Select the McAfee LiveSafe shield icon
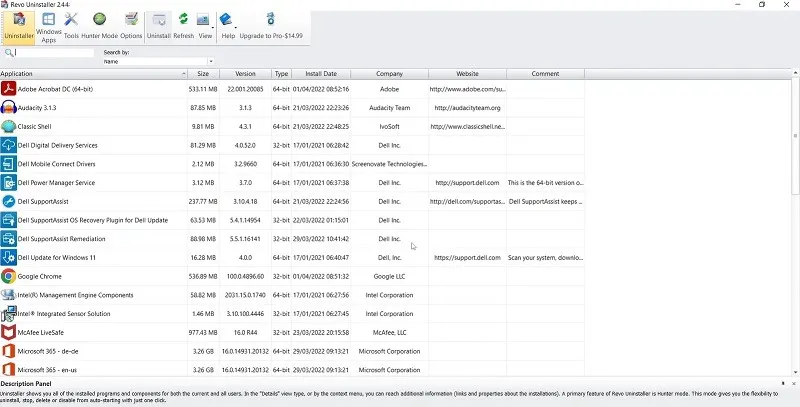The height and width of the screenshot is (407, 800). coord(9,333)
